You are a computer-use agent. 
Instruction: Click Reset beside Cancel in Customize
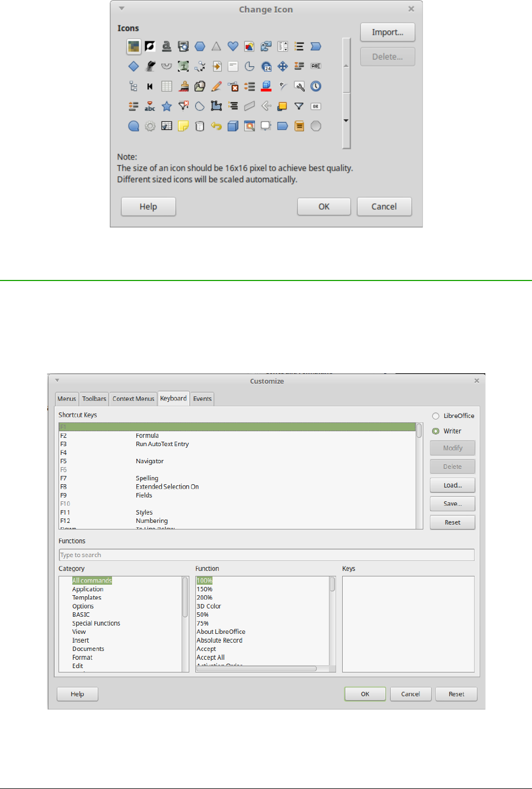tap(456, 694)
